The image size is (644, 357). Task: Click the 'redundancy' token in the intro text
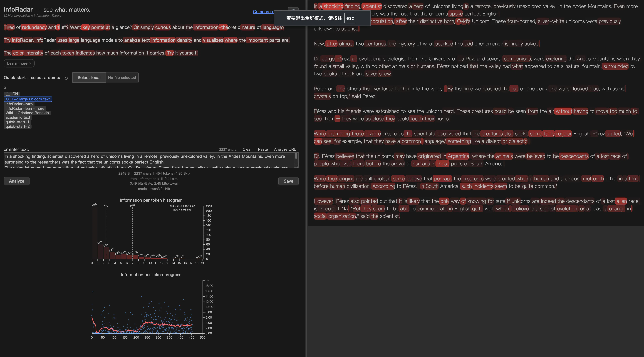[34, 27]
